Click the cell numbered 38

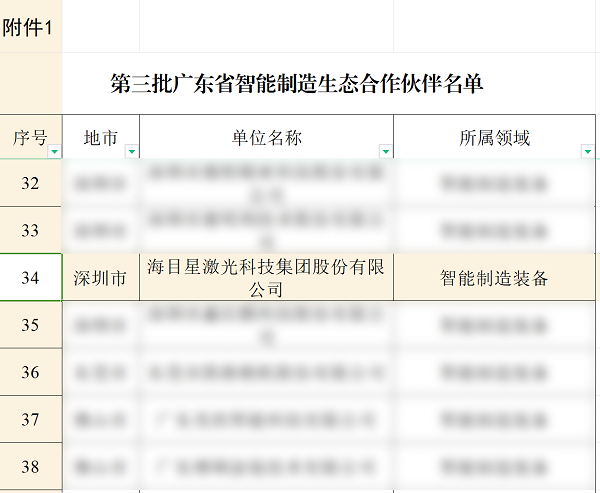[x=31, y=466]
